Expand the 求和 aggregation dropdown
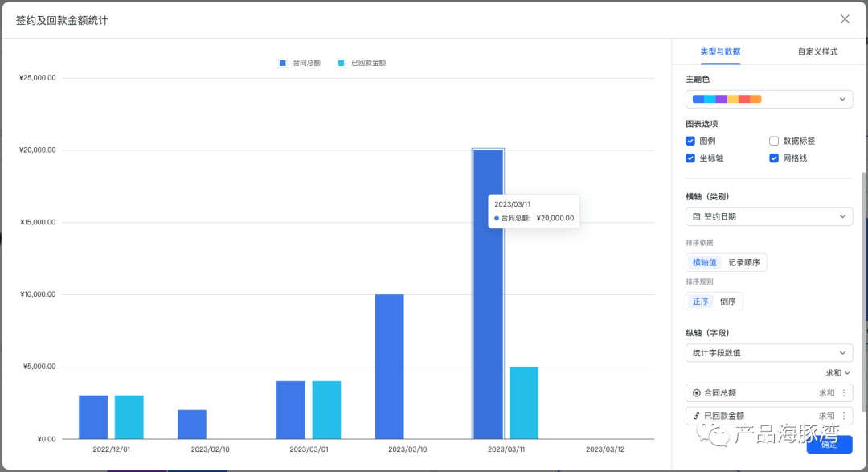 point(837,373)
